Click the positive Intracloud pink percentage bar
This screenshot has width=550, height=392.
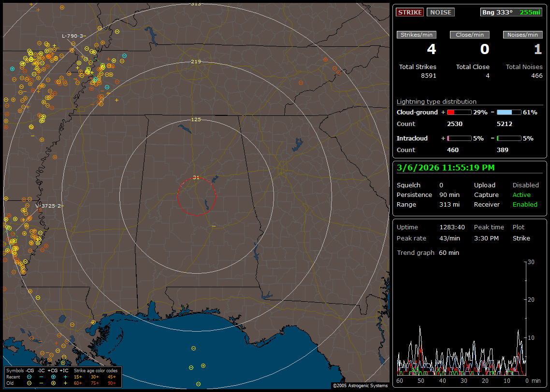[x=459, y=138]
